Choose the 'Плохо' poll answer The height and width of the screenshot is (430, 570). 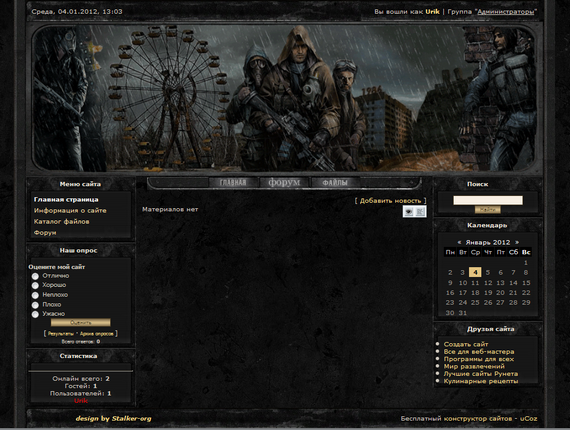pos(35,305)
